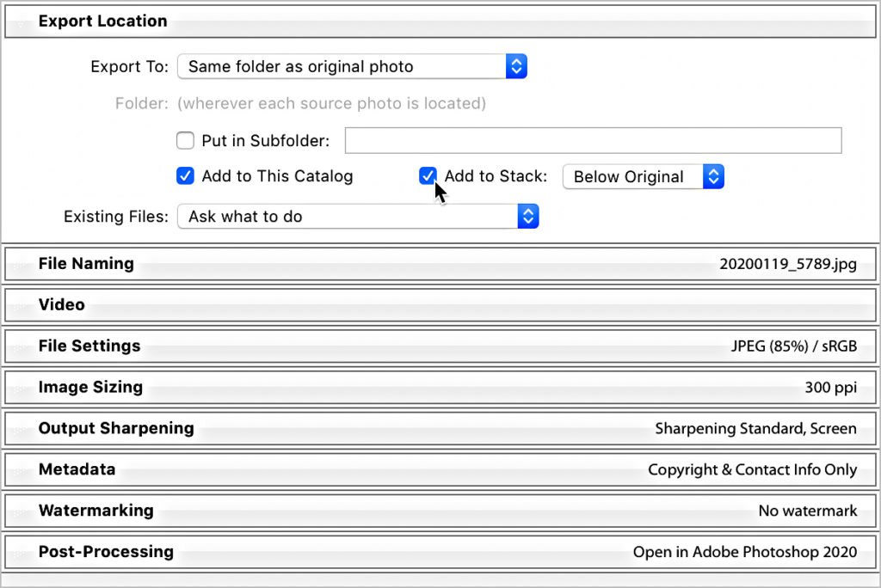Expand the File Naming panel
The width and height of the screenshot is (881, 588).
coord(440,264)
